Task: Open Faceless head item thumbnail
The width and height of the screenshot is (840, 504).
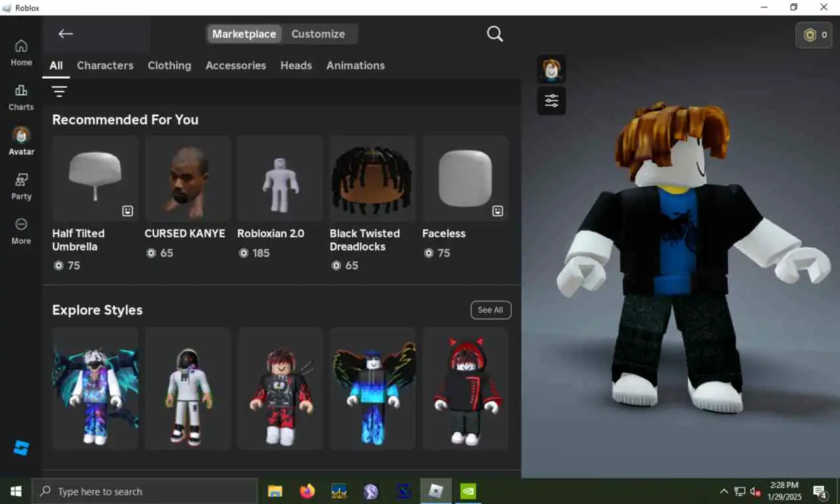Action: 465,178
